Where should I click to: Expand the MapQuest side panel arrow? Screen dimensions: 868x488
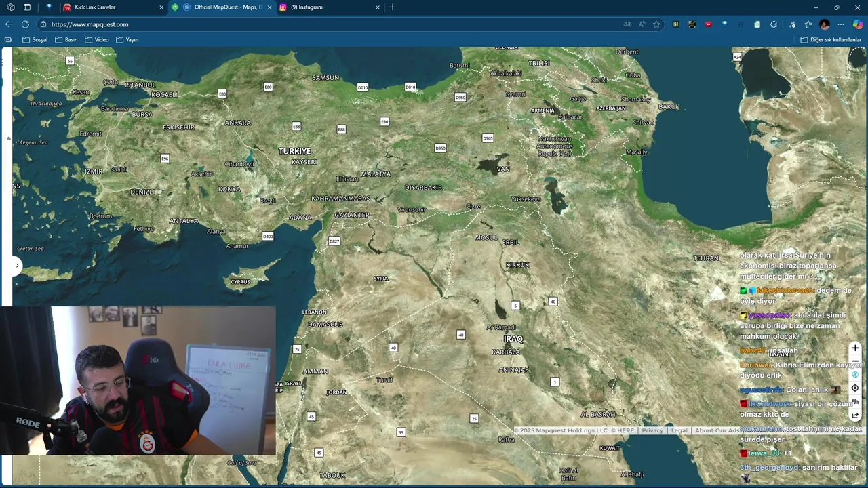[x=17, y=265]
